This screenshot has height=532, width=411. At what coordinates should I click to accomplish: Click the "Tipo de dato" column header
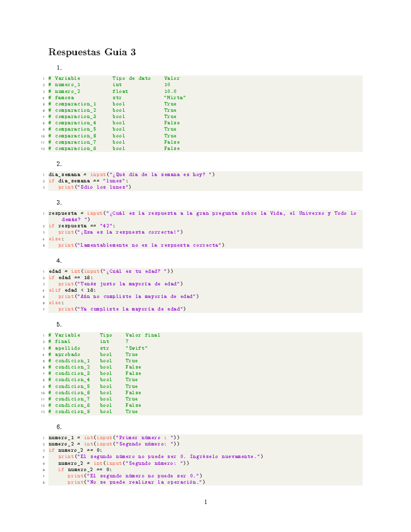(132, 78)
